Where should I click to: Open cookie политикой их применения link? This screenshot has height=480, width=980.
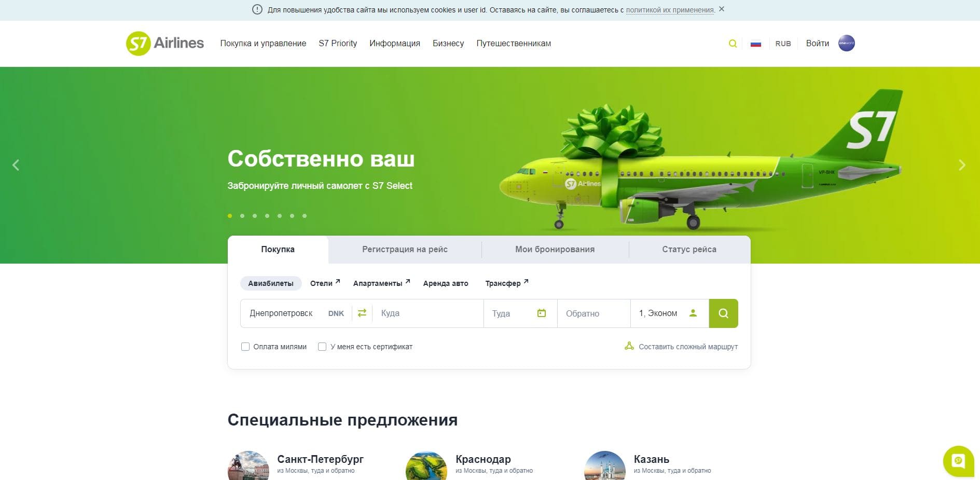[670, 10]
